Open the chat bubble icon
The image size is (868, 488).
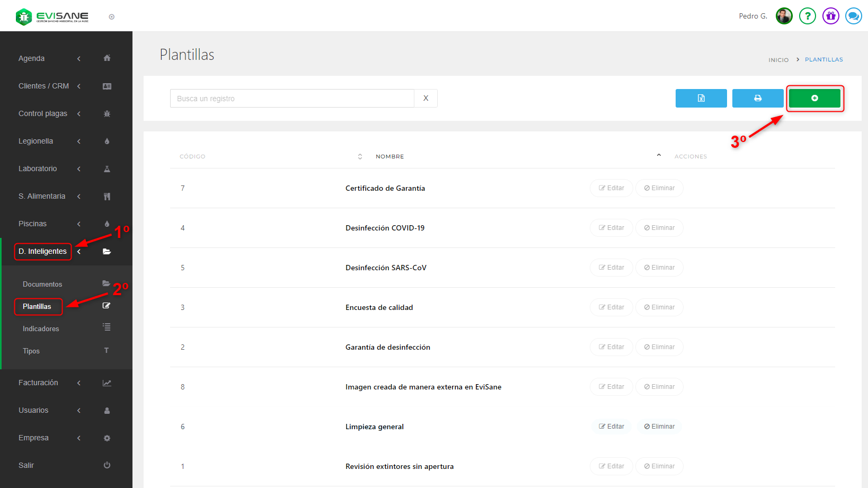pyautogui.click(x=853, y=16)
